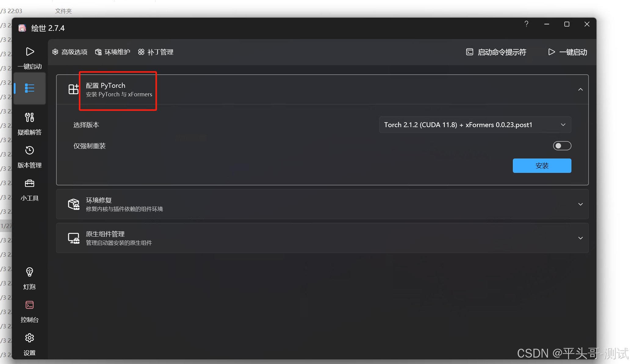The width and height of the screenshot is (630, 364).
Task: Open the 控制台 console icon
Action: pyautogui.click(x=30, y=305)
